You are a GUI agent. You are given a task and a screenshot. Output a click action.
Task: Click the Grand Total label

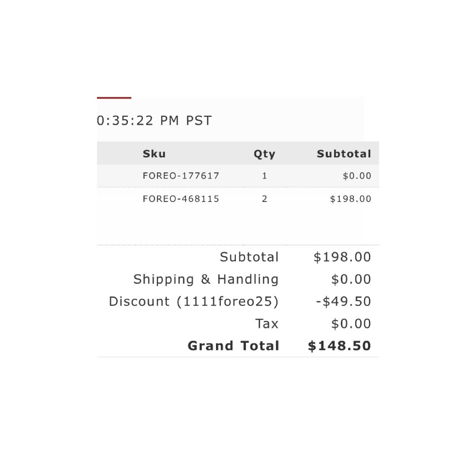pos(234,346)
